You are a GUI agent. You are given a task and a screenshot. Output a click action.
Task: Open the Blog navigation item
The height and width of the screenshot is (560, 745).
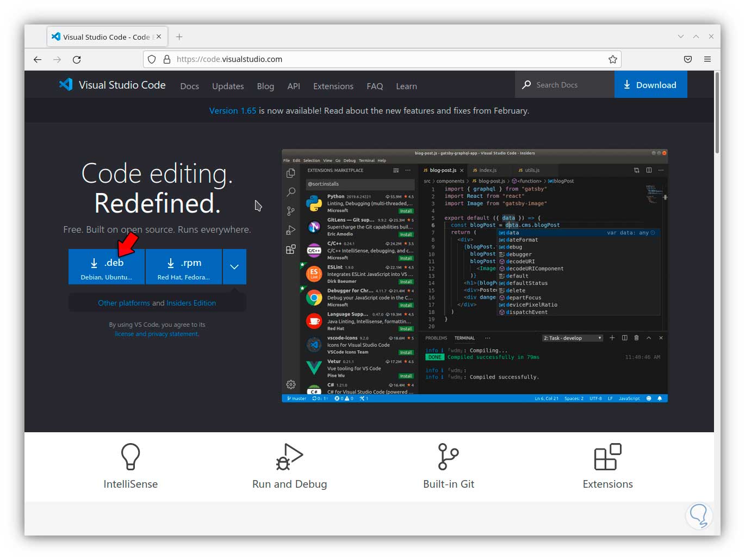(x=265, y=86)
